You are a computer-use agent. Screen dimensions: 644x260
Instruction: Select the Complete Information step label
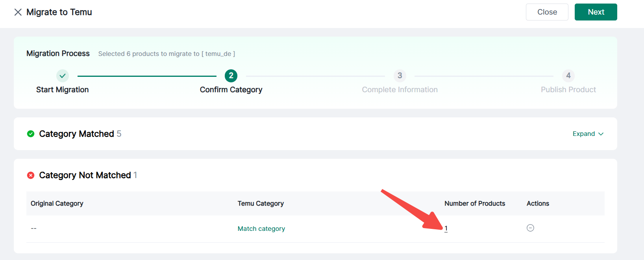coord(400,90)
